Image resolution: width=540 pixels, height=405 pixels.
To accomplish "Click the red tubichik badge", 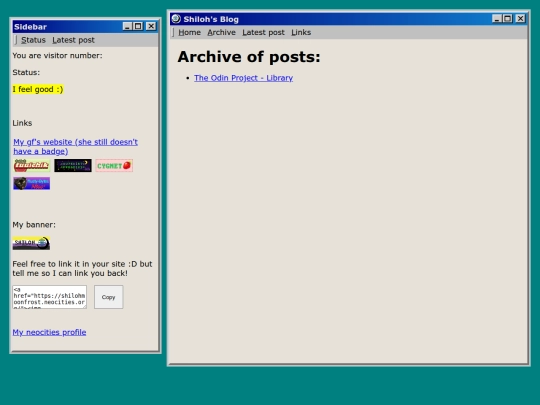I will [32, 165].
